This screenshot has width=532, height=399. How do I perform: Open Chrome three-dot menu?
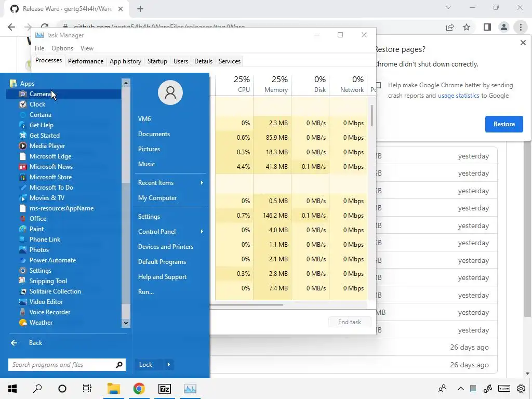[x=521, y=27]
